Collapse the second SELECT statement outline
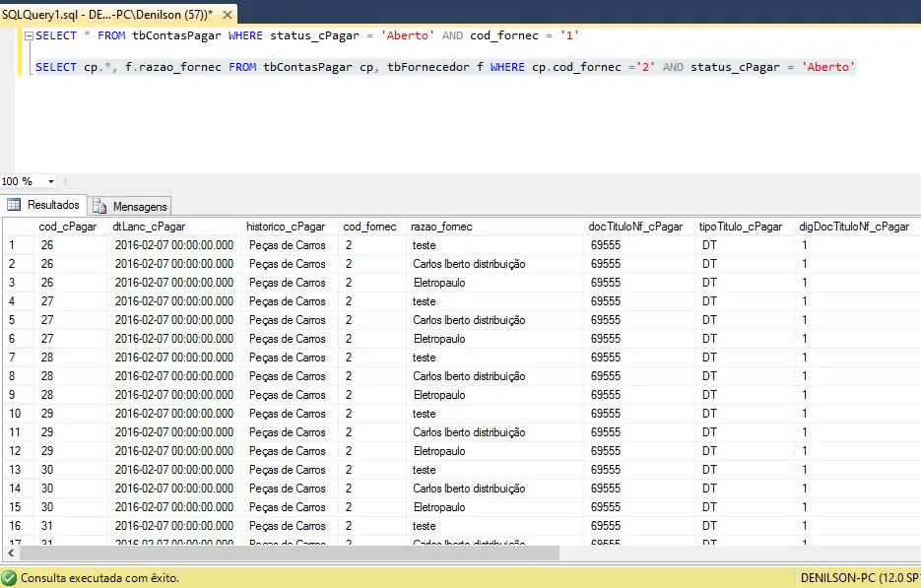The width and height of the screenshot is (921, 588). tap(28, 67)
